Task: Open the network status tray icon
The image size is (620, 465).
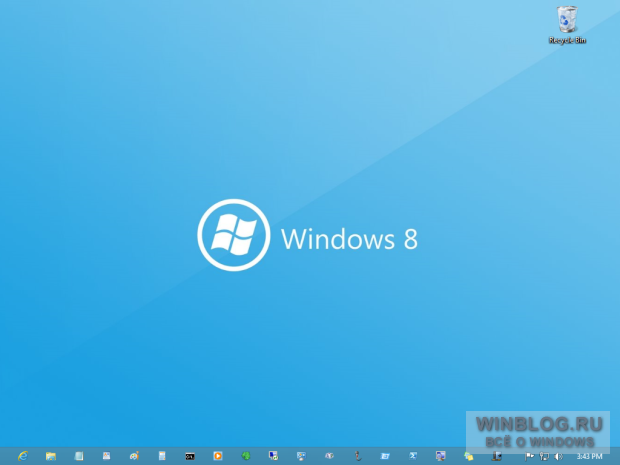Action: (x=544, y=456)
